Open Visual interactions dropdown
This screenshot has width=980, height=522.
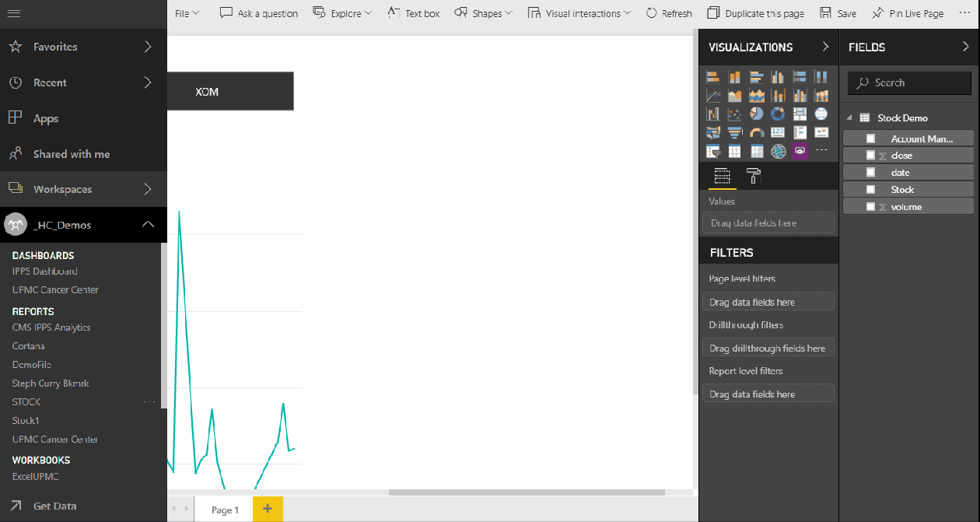[x=579, y=13]
